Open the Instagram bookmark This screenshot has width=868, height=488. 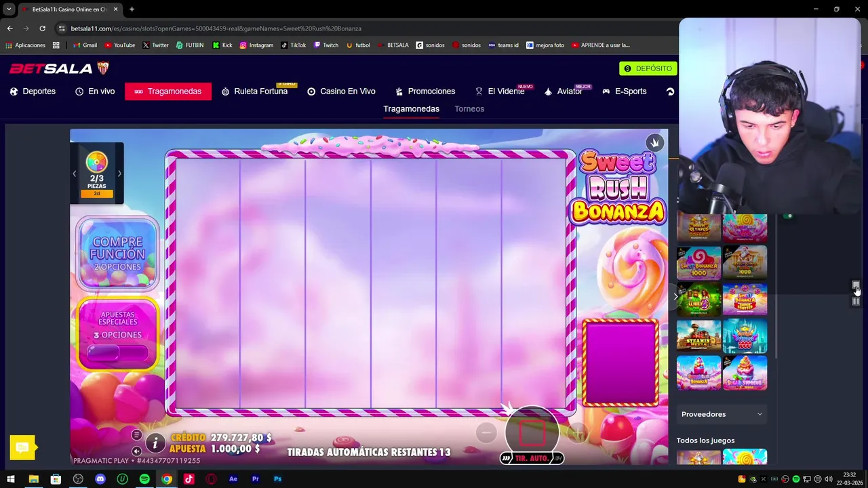click(256, 45)
